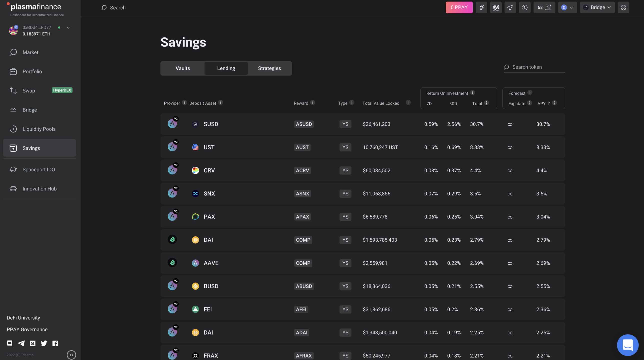Open the chat support bubble
Screen dimensions: 644x360
[628, 345]
